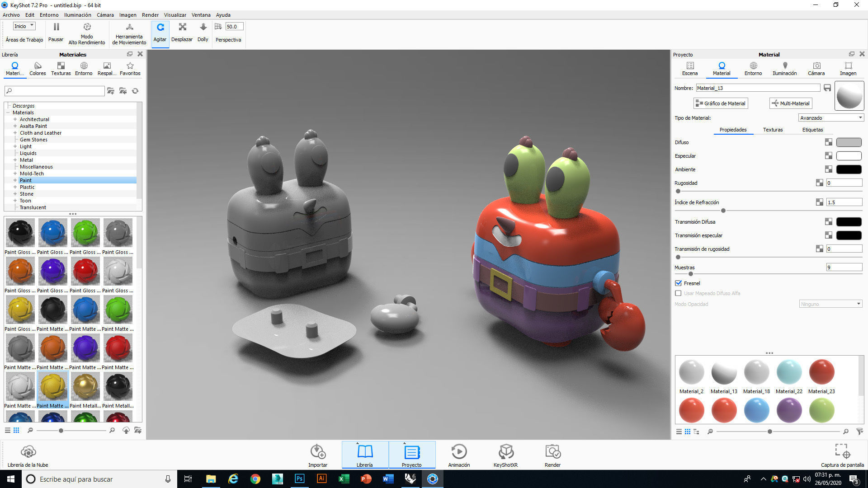Open Librería de la Nube
Screen dimensions: 868x488
28,456
